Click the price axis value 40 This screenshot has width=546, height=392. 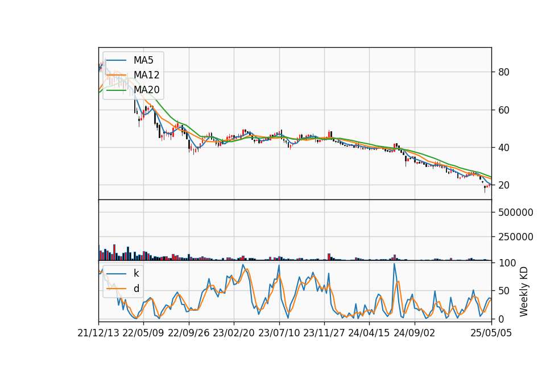click(x=504, y=148)
